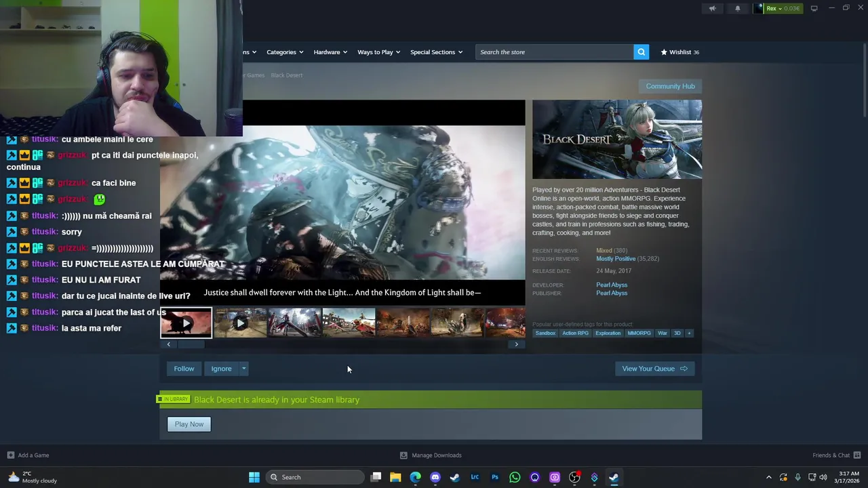Open the Steam notifications bell
The width and height of the screenshot is (868, 488).
[738, 9]
